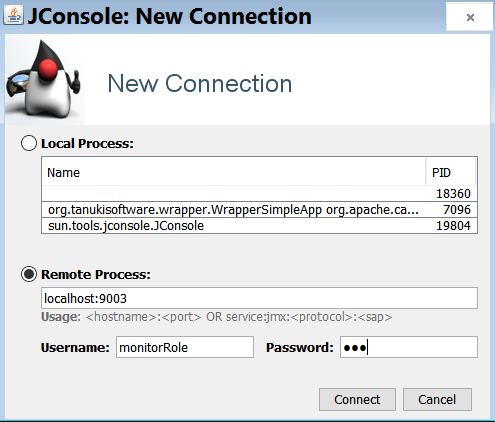Click the Name column header

click(x=234, y=172)
